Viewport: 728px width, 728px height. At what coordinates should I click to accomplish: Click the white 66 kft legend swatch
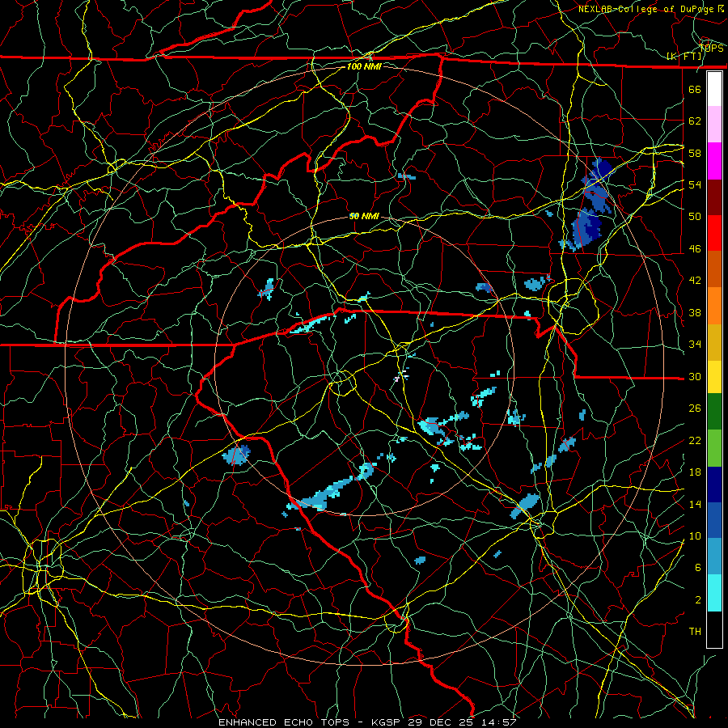coord(714,89)
